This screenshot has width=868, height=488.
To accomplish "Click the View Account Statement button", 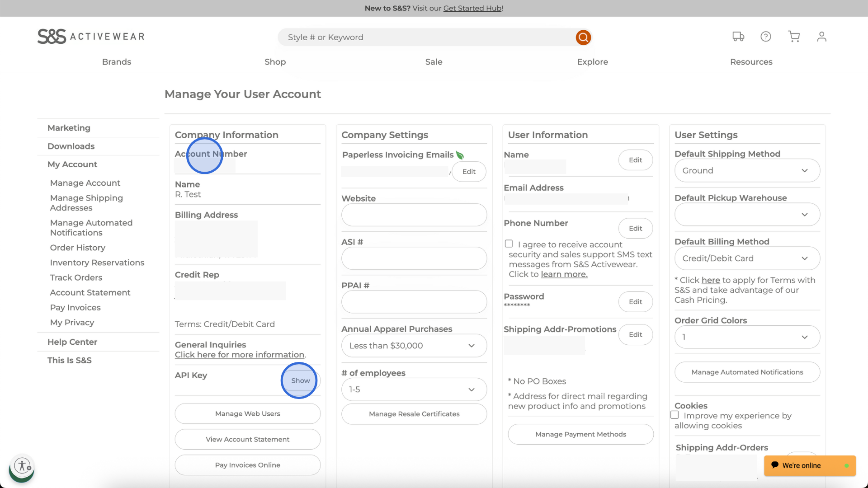I will click(247, 439).
